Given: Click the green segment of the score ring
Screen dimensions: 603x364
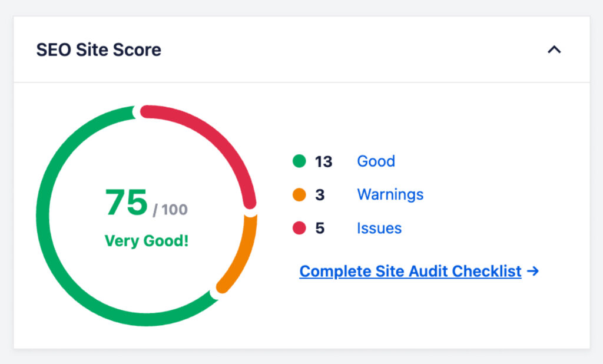Looking at the screenshot, I should point(41,206).
